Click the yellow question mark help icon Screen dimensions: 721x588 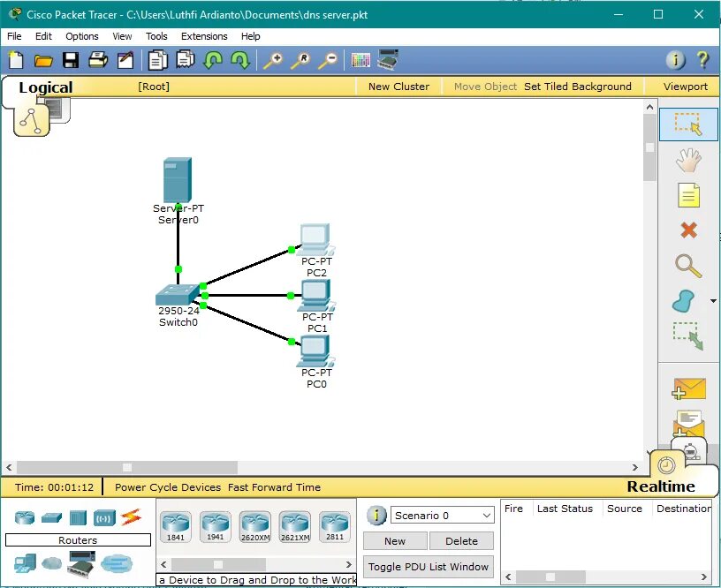point(702,60)
